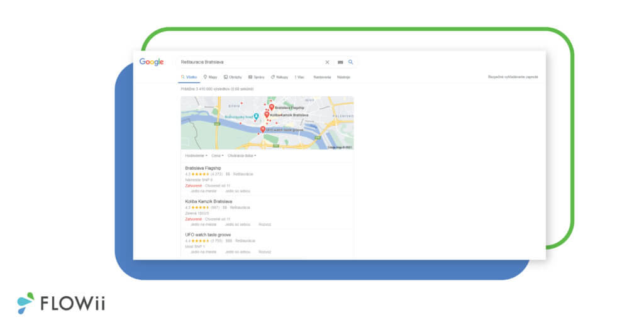Click the Bratislava Flagship pin on the map

[x=272, y=108]
